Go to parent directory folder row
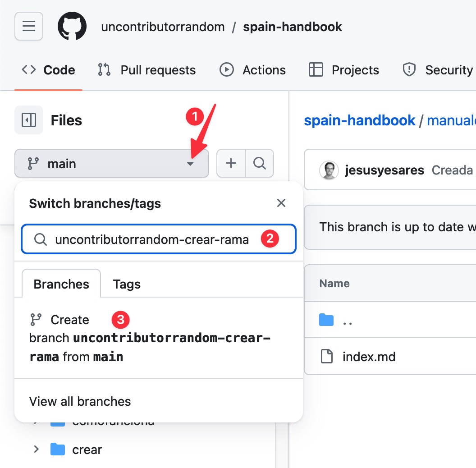476x468 pixels. coord(390,320)
